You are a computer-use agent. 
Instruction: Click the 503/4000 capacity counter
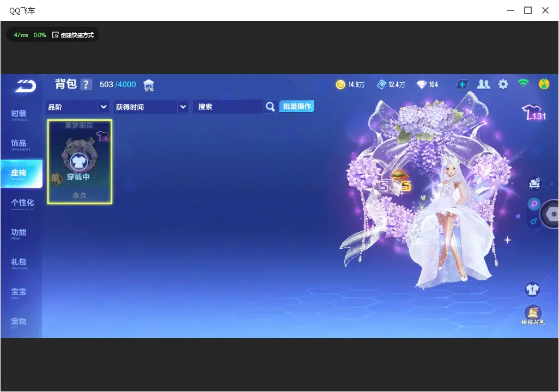[118, 84]
